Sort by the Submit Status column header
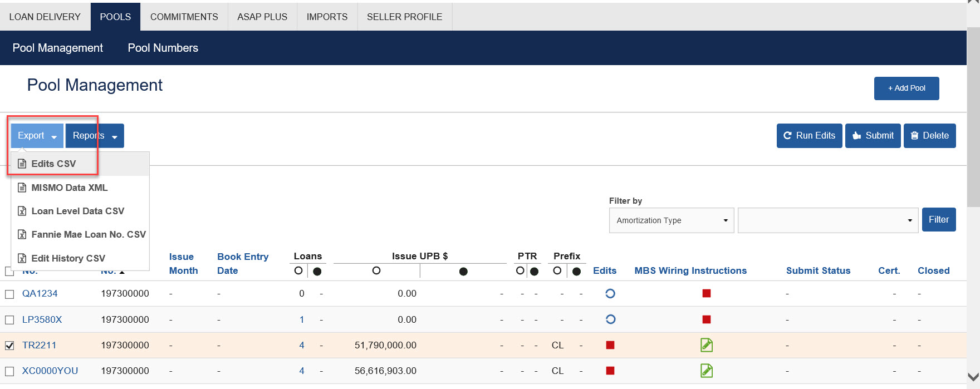The width and height of the screenshot is (980, 389). coord(818,270)
